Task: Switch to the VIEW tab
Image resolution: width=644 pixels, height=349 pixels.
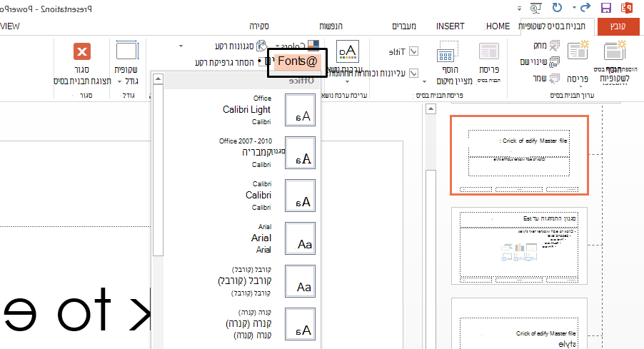Action: [10, 26]
